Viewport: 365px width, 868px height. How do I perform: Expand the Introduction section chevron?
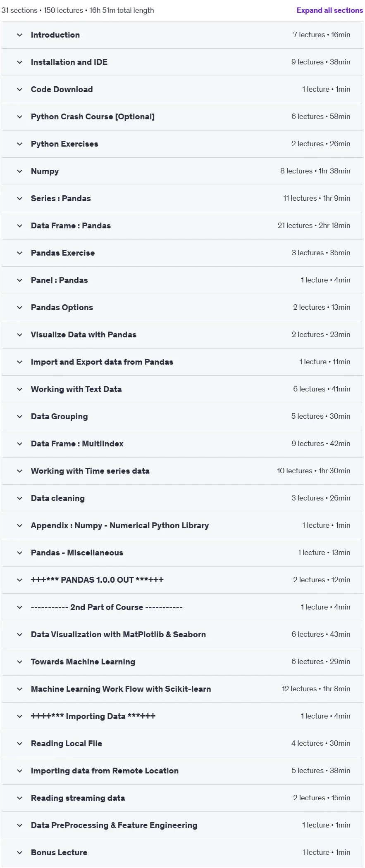pos(19,35)
